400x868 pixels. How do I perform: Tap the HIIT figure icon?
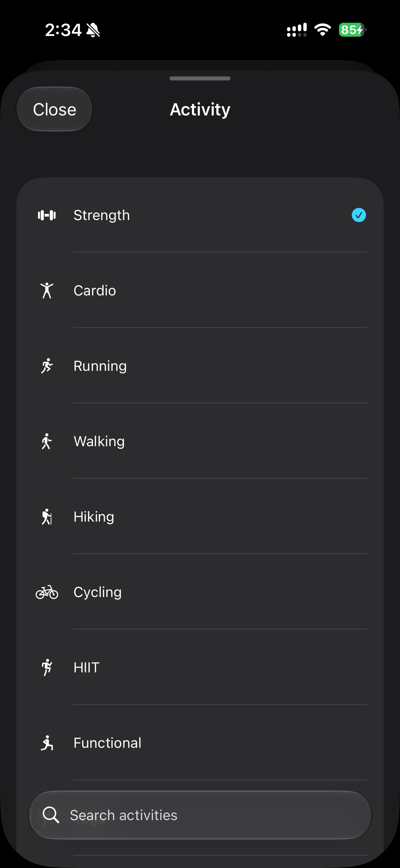point(47,668)
